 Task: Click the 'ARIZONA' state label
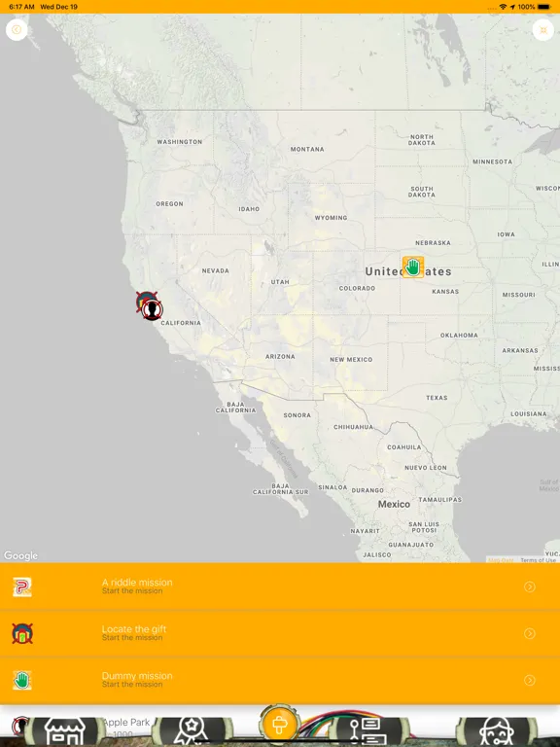[x=280, y=356]
